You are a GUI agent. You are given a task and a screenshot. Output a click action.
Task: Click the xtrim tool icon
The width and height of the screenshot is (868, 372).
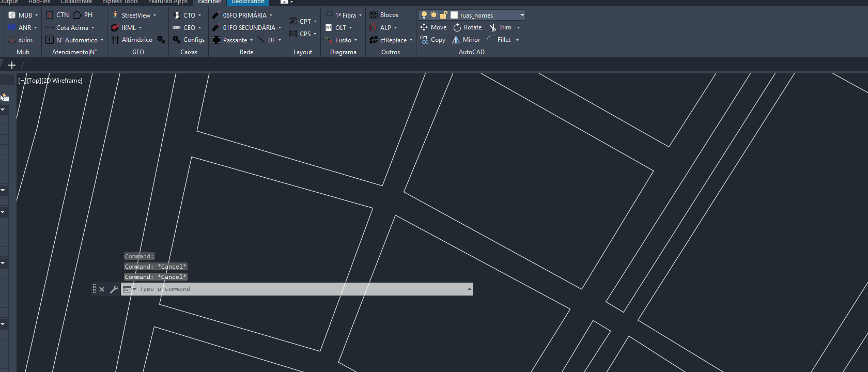12,40
